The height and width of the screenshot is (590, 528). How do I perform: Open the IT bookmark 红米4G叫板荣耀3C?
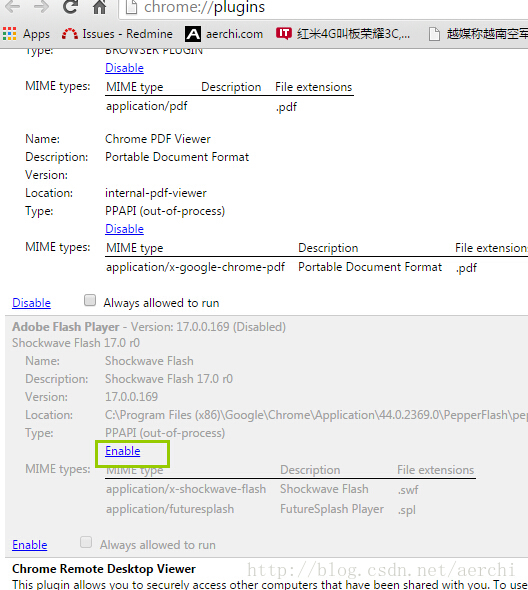pos(343,34)
